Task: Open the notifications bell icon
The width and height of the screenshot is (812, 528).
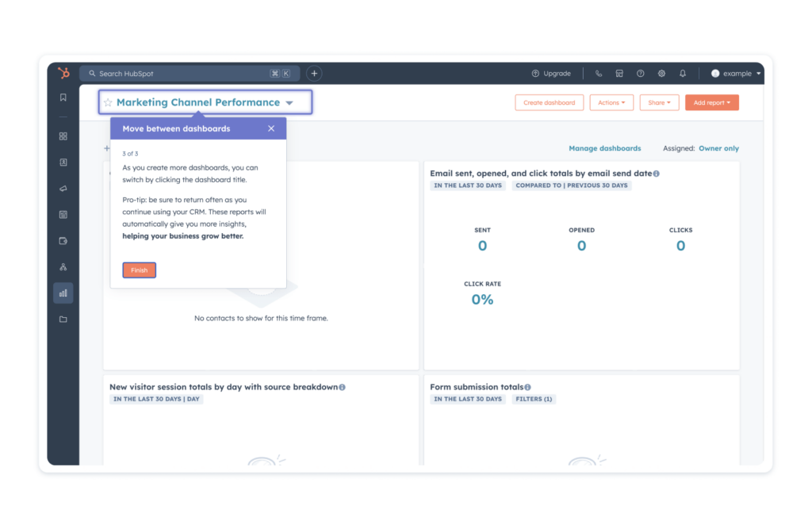Action: point(683,74)
